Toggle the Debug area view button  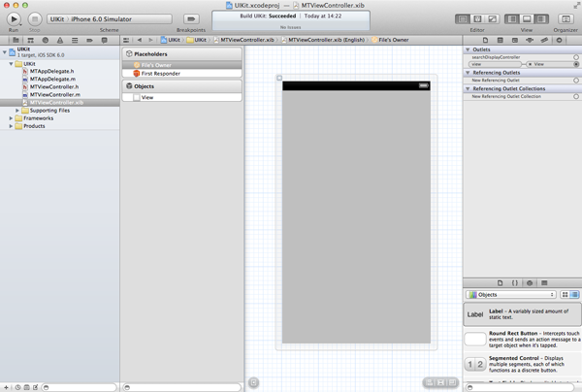[x=527, y=19]
